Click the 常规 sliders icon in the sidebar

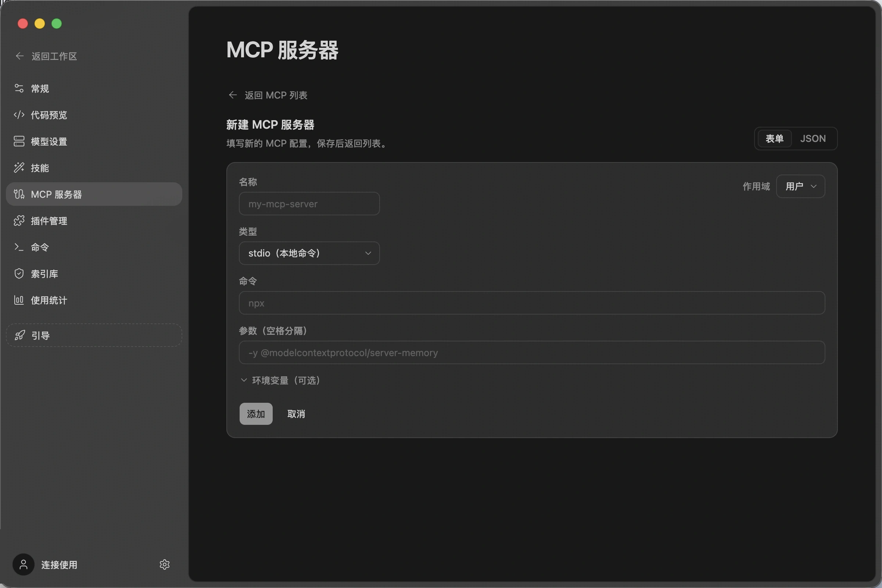point(19,89)
